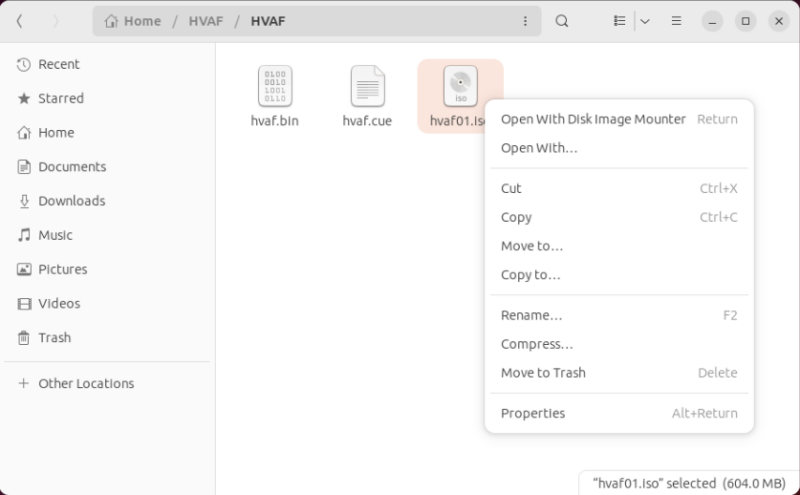Go to parent HVAF folder in path bar
This screenshot has width=800, height=495.
(206, 21)
